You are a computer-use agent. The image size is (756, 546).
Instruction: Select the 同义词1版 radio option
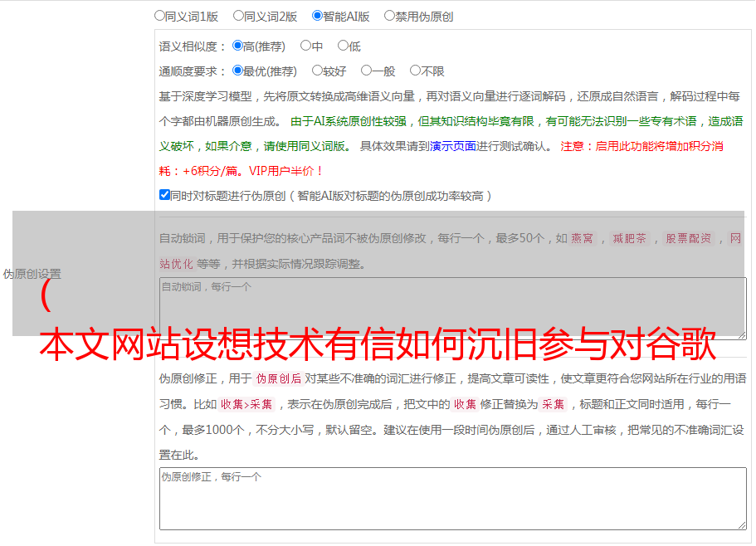(x=159, y=16)
